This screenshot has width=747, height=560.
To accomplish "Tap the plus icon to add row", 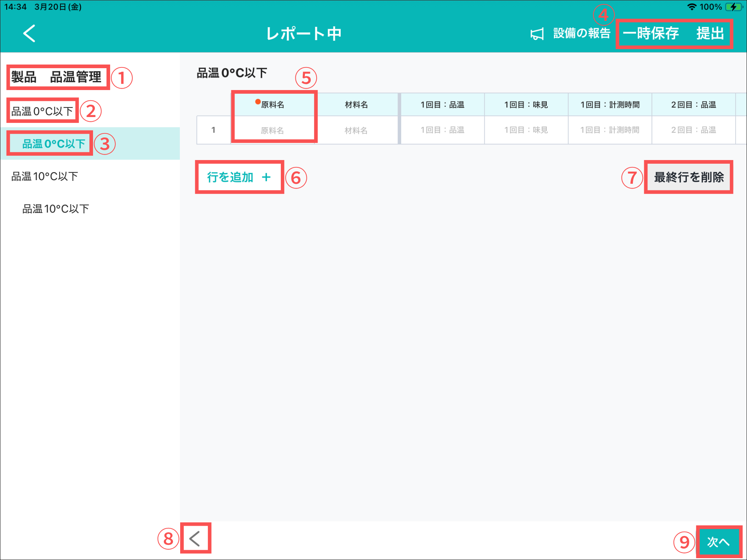I will 266,177.
